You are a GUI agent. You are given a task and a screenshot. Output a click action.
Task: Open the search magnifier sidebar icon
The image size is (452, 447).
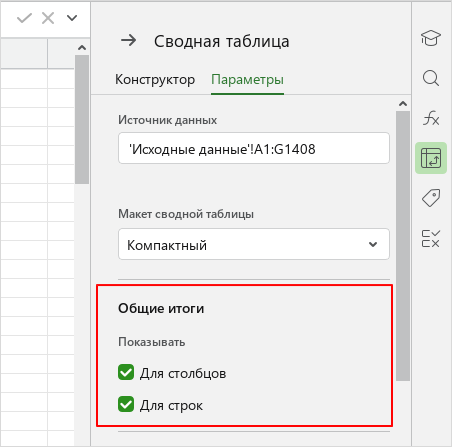(431, 78)
